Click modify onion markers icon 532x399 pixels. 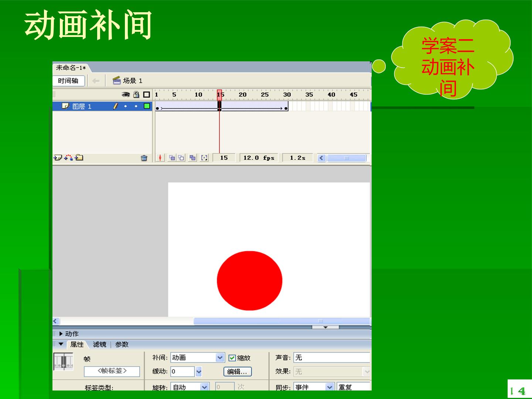[x=204, y=158]
